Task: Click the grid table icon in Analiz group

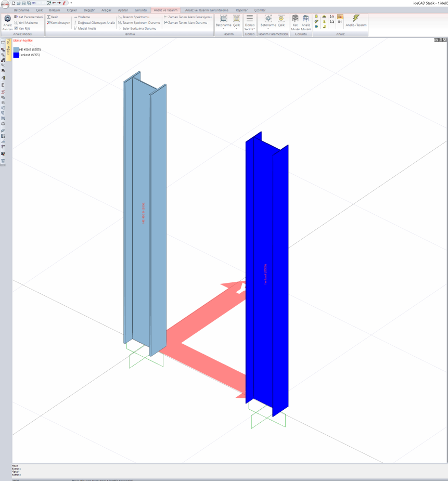Action: [x=340, y=21]
